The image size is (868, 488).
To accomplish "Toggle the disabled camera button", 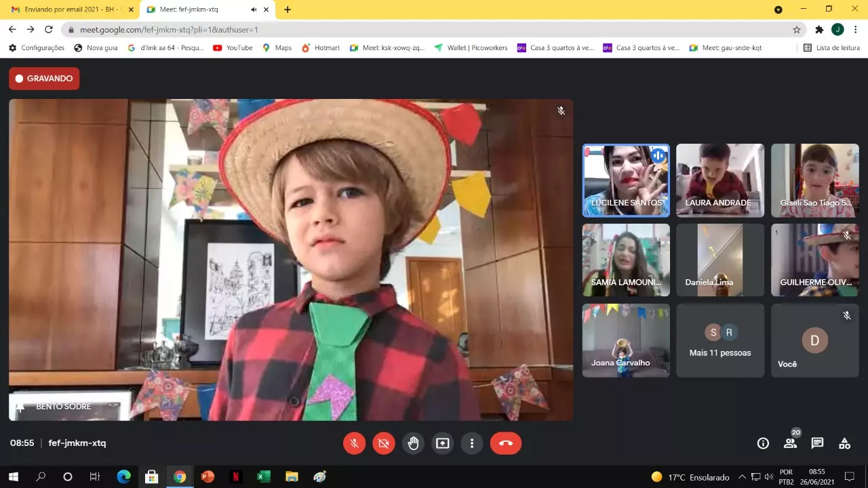I will (x=383, y=443).
